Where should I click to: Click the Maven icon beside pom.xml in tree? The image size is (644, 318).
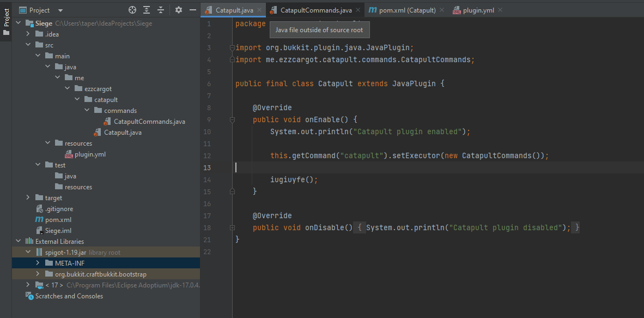click(x=39, y=220)
